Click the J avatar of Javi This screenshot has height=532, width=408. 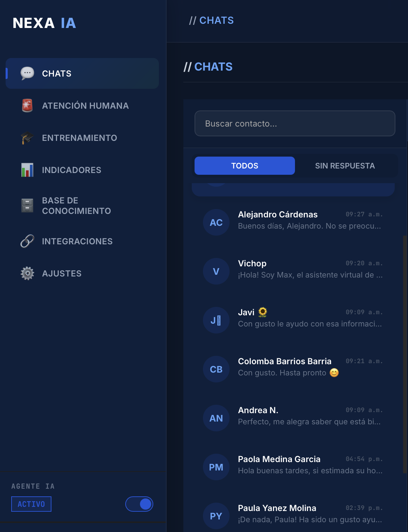pos(216,320)
